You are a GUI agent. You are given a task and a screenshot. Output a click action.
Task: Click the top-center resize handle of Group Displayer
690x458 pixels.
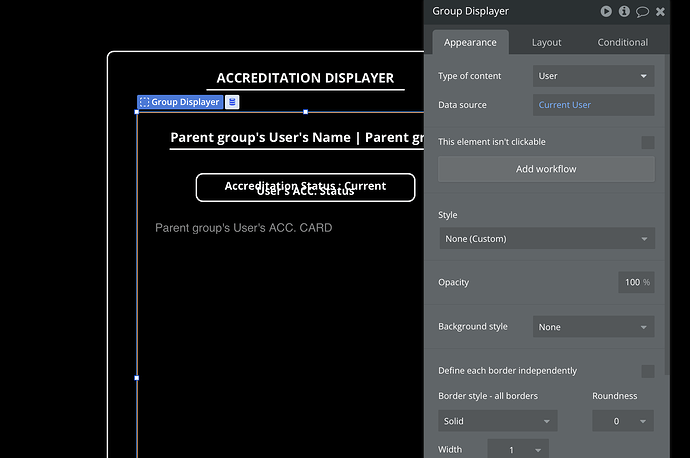pos(305,112)
